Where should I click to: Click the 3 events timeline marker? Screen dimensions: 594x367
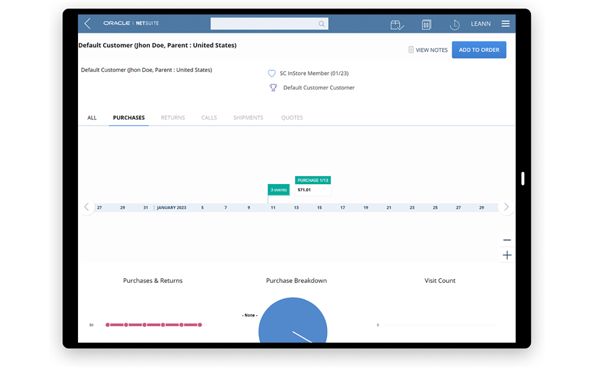278,190
